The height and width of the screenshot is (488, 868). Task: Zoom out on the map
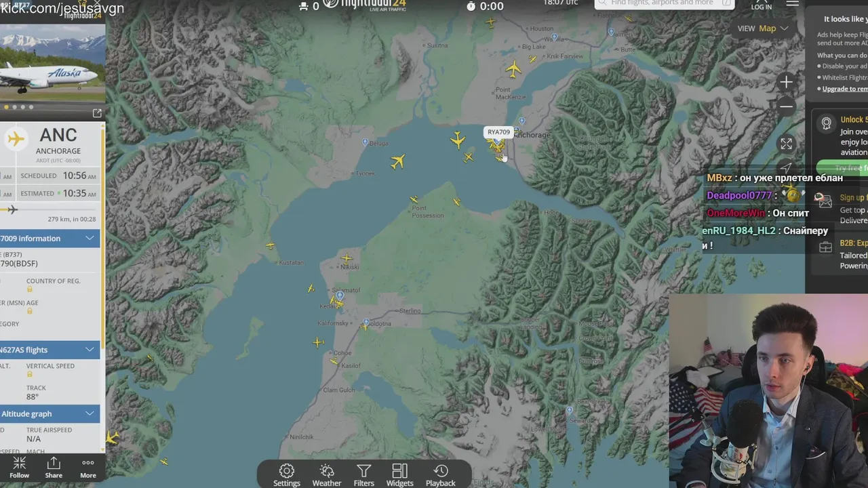point(786,106)
